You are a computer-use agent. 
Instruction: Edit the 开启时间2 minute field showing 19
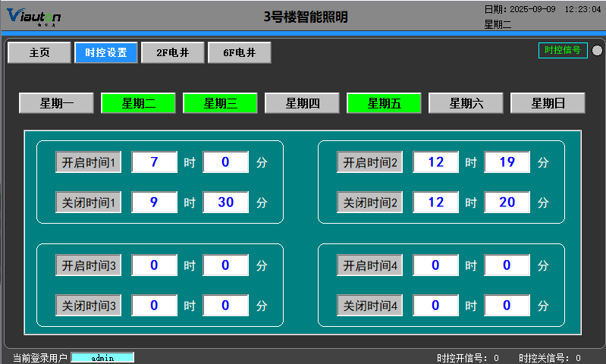tap(507, 162)
